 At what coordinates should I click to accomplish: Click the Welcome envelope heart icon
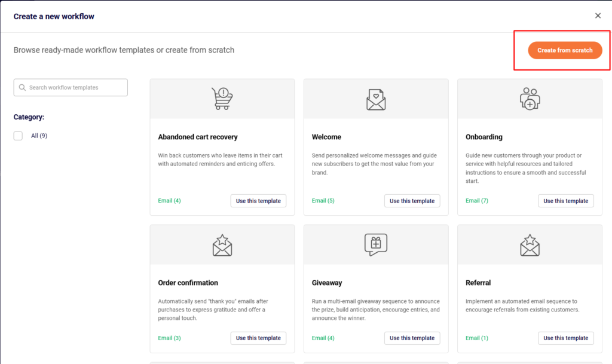[376, 99]
